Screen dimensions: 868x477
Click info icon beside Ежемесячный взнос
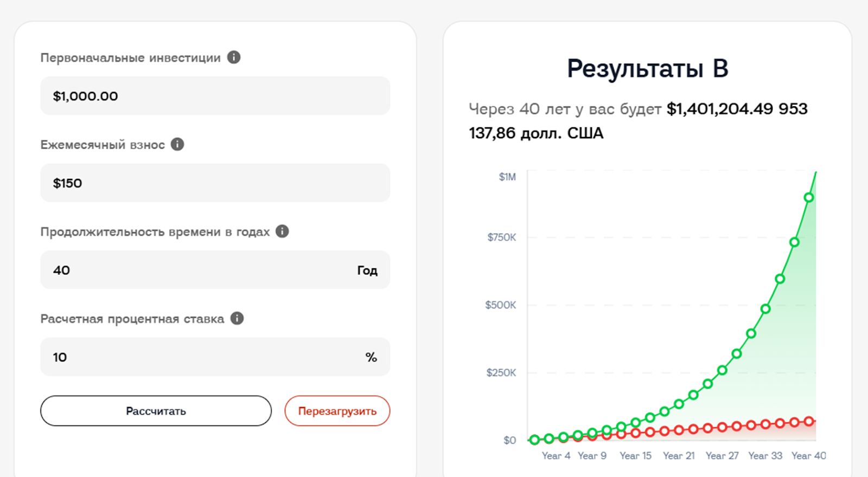click(177, 144)
